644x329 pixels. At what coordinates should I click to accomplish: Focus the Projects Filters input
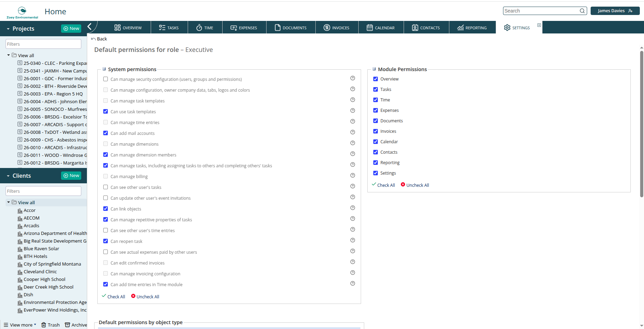(x=44, y=44)
